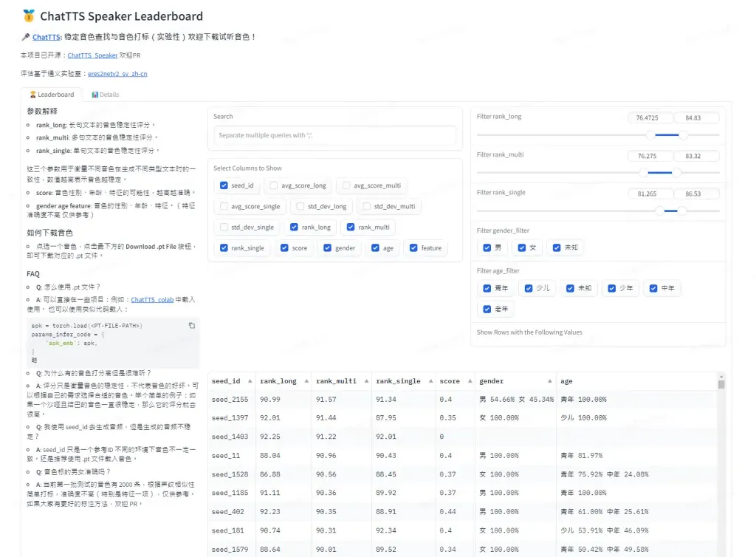
Task: Select the seed_1528 table cell
Action: [x=231, y=474]
